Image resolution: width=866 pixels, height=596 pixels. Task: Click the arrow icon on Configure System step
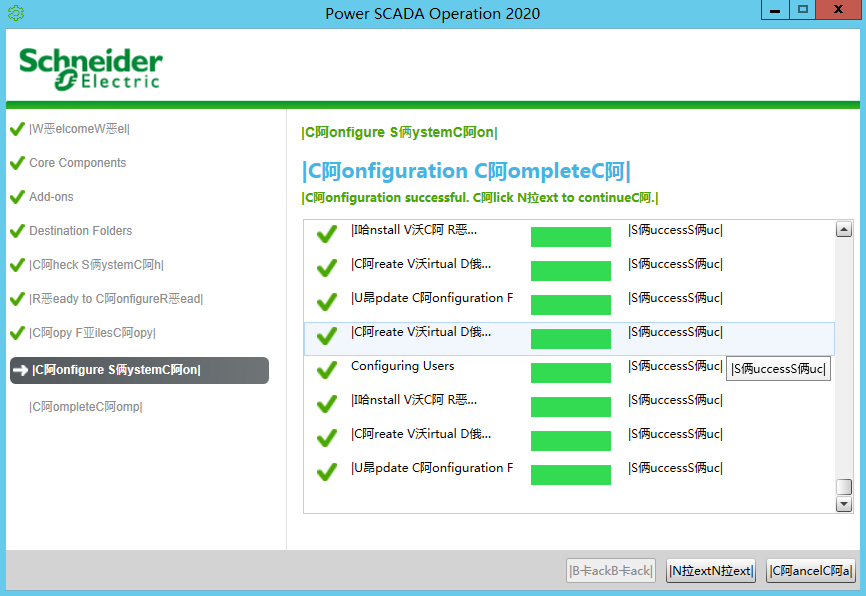(20, 370)
